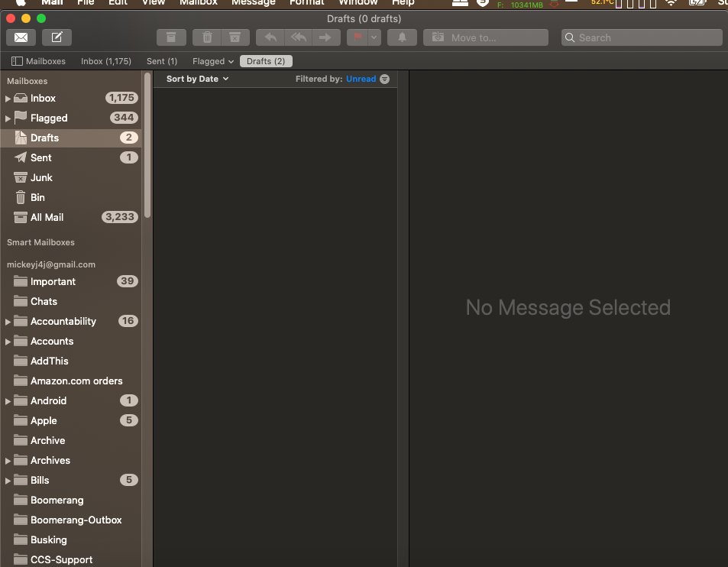728x567 pixels.
Task: Compose a new message with pencil icon
Action: [x=57, y=37]
